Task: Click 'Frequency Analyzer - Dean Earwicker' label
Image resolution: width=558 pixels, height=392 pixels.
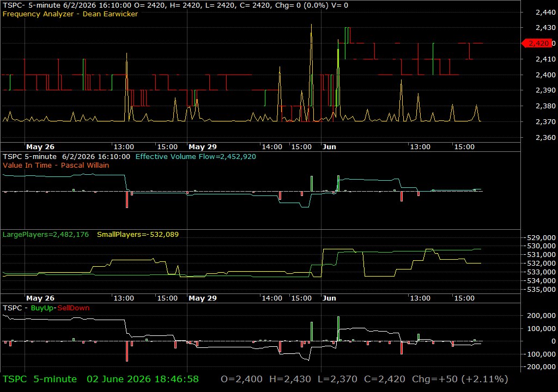Action: [70, 14]
